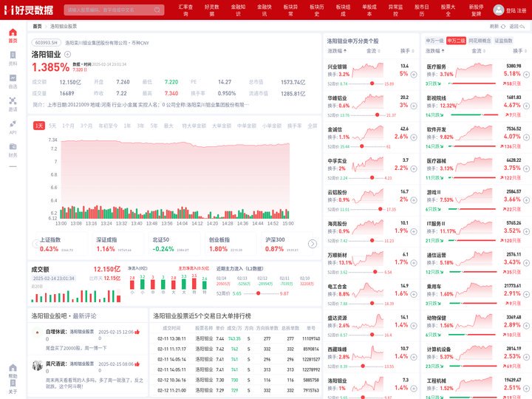The height and width of the screenshot is (399, 532).
Task: Click the 沪深300 index card
Action: (285, 244)
